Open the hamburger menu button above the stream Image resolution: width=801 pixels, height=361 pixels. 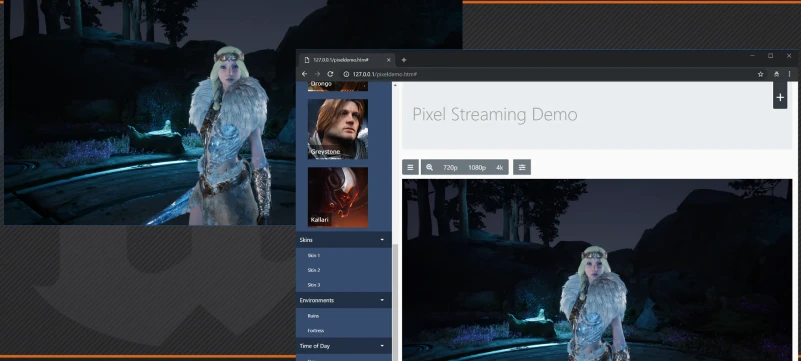[x=410, y=167]
